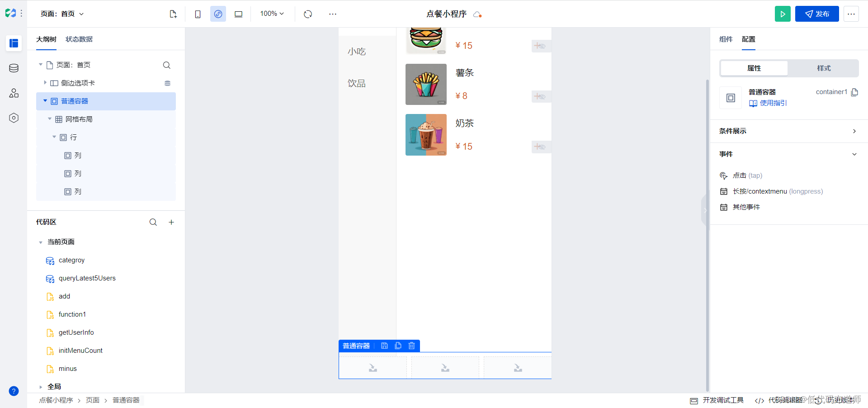Switch to mini program preview mode

[x=218, y=14]
